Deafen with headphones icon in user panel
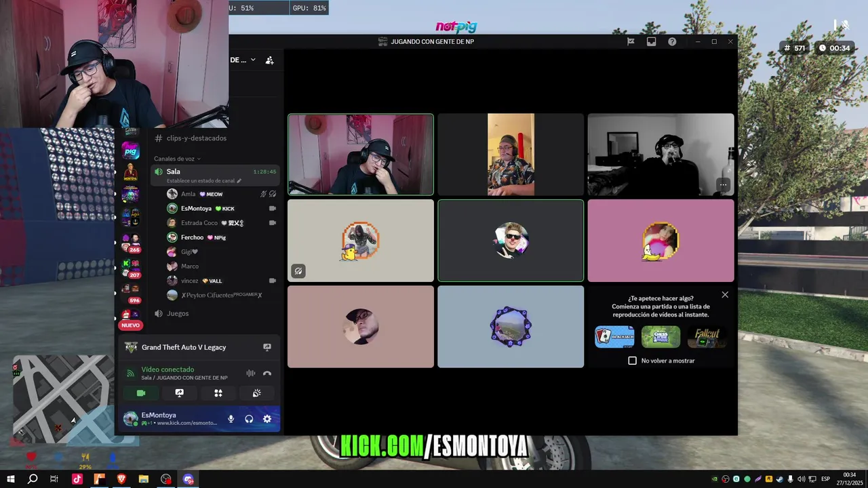This screenshot has height=488, width=868. (249, 419)
